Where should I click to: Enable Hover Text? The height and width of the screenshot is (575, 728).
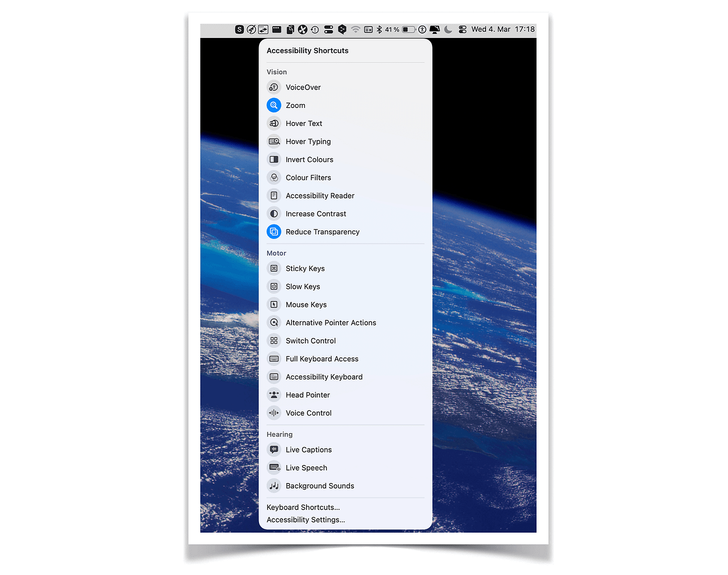[x=345, y=123]
